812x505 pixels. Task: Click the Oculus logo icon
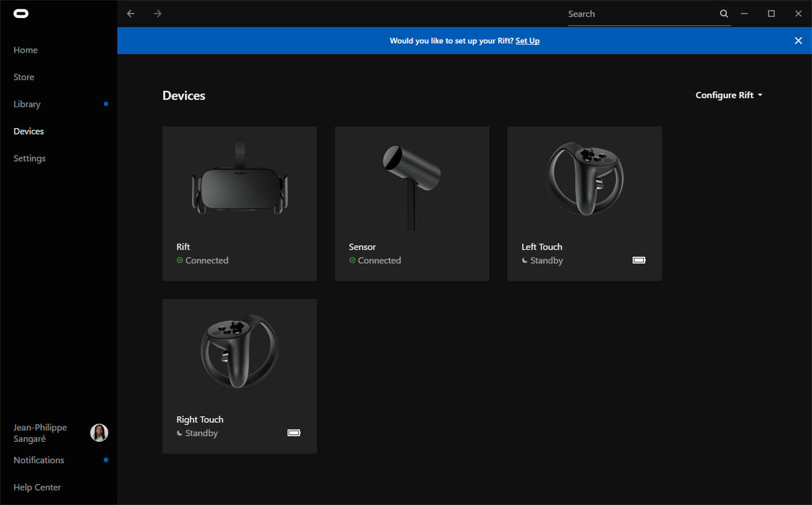(21, 13)
